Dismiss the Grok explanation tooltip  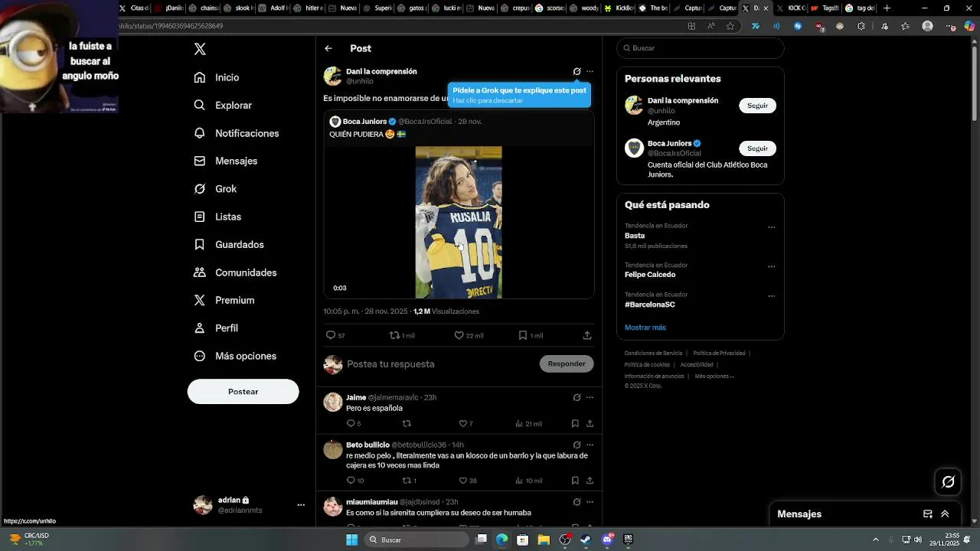click(519, 95)
